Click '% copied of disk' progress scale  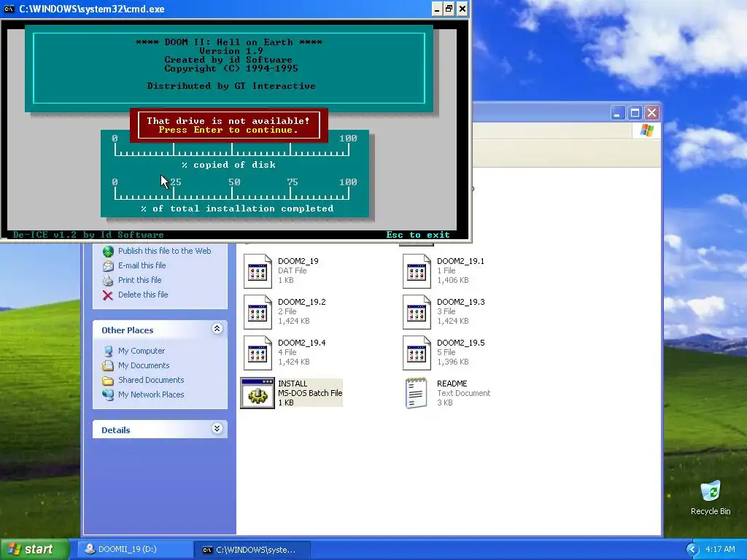click(231, 147)
